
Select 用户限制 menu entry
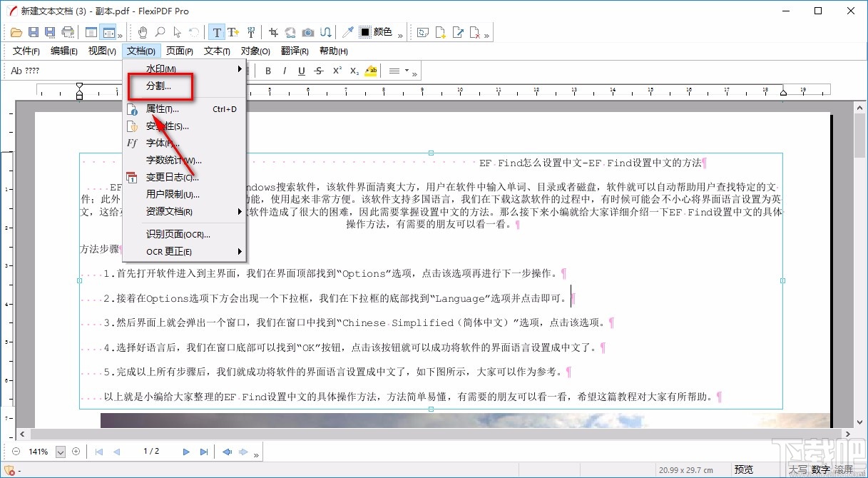185,194
